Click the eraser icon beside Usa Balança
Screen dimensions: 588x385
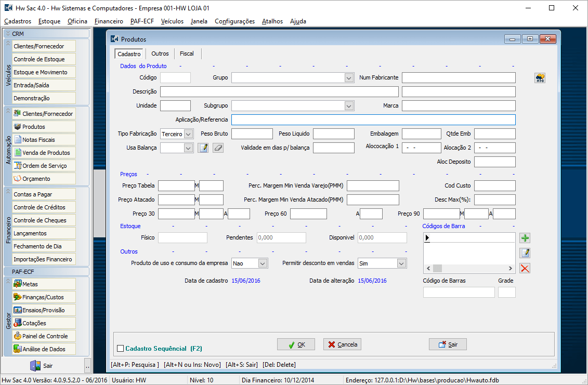pos(218,148)
